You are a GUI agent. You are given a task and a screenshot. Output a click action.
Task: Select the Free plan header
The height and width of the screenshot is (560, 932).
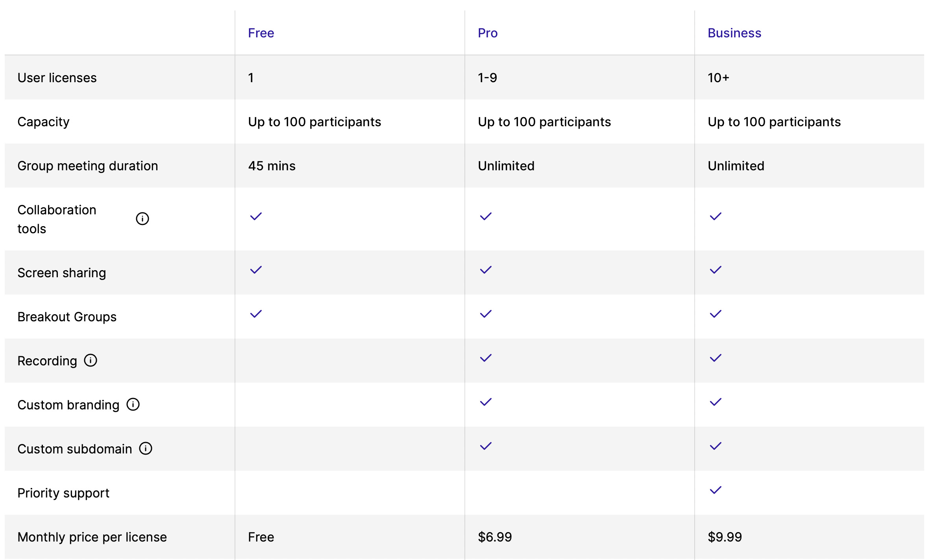click(x=261, y=33)
